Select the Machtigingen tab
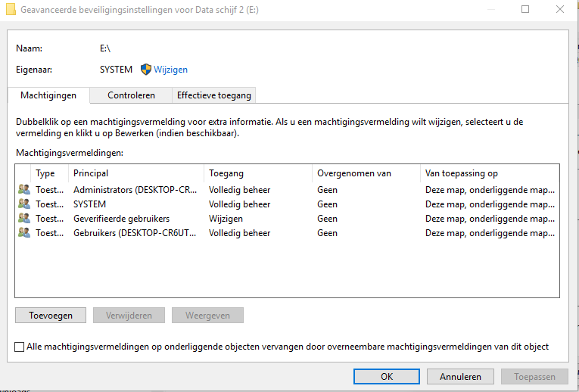The width and height of the screenshot is (579, 392). [48, 95]
